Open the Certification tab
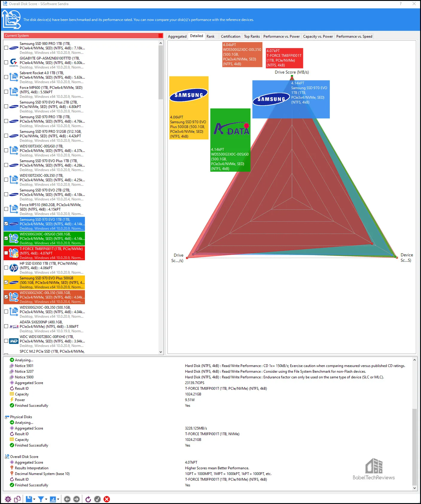The width and height of the screenshot is (421, 504). 231,36
